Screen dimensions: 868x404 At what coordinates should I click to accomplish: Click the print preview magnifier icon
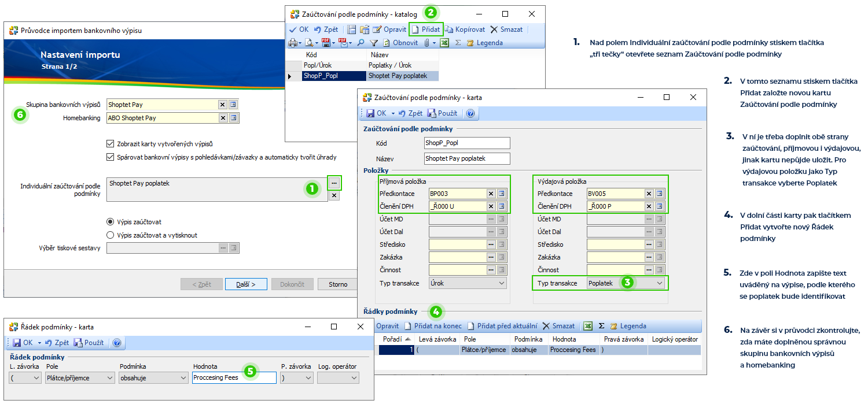click(x=309, y=43)
